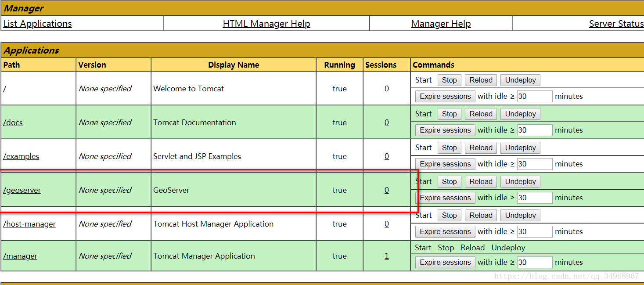644x285 pixels.
Task: Click sessions count for GeoServer
Action: pyautogui.click(x=387, y=190)
